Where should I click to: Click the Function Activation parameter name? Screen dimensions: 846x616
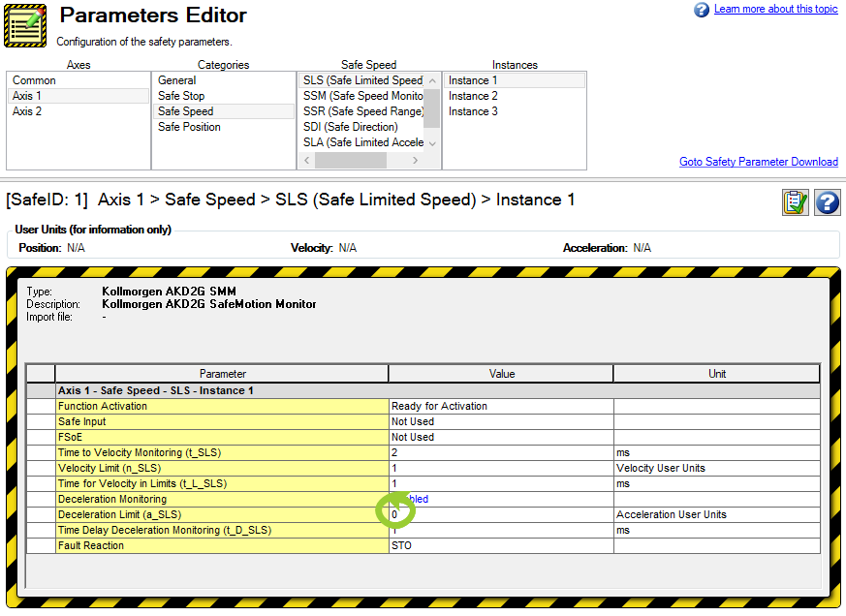(222, 406)
